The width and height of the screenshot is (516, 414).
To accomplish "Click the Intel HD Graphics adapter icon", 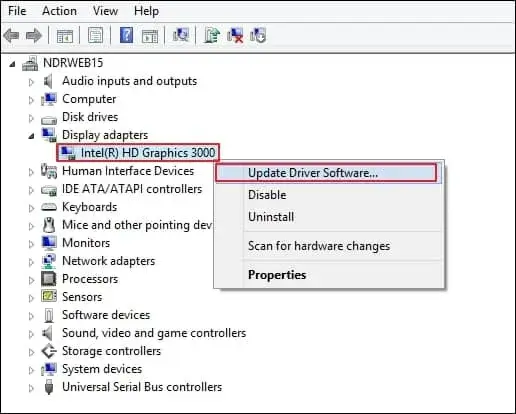I will click(x=68, y=153).
